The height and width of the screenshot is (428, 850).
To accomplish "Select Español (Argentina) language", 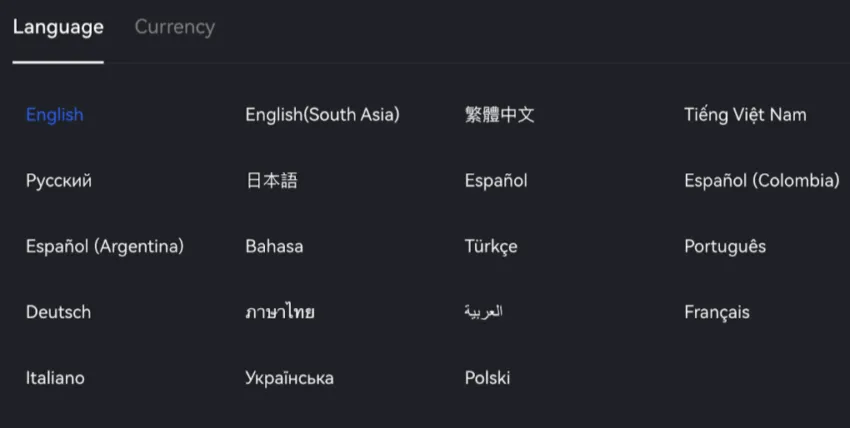I will (105, 246).
